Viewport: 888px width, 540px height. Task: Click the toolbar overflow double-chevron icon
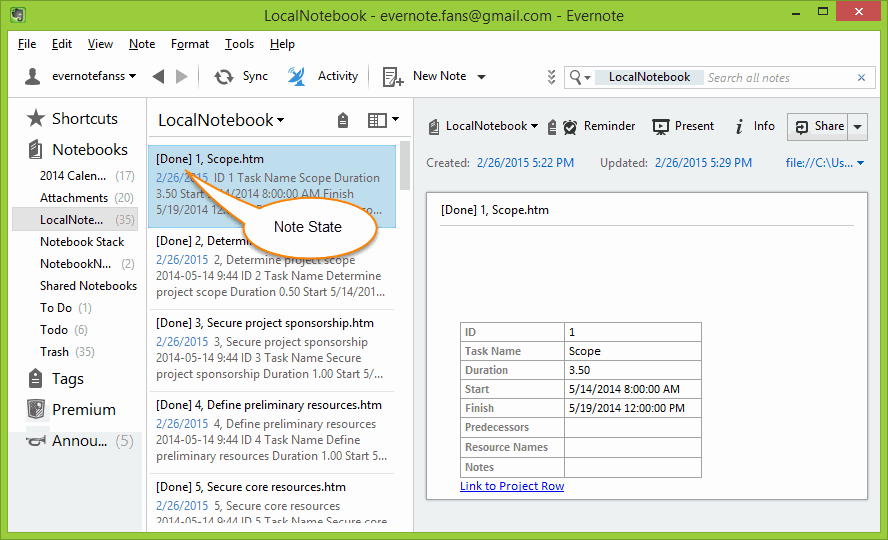click(551, 77)
